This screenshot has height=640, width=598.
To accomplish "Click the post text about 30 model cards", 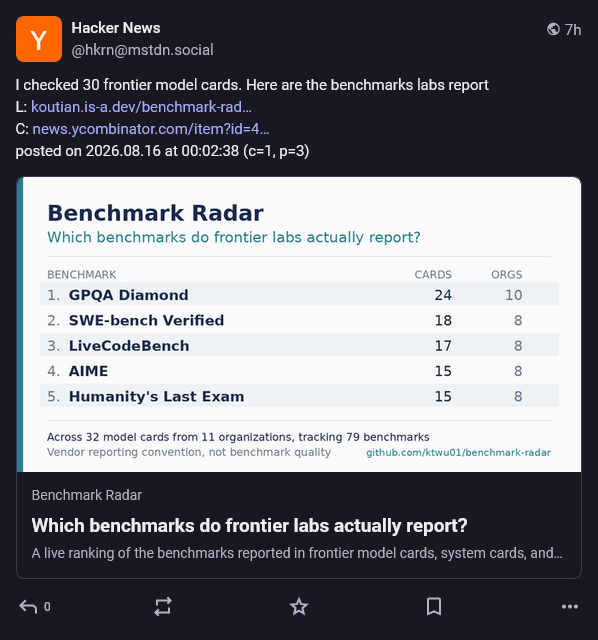I will point(252,85).
